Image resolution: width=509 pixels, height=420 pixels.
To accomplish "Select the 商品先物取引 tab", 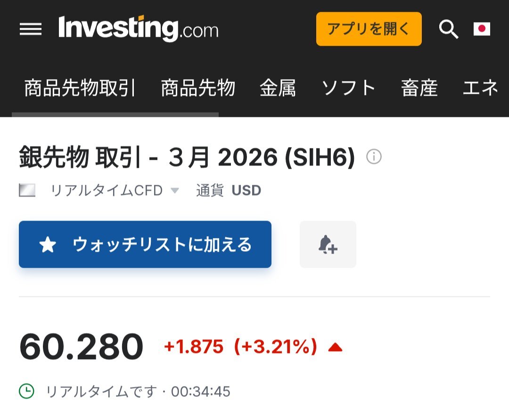I will coord(80,88).
